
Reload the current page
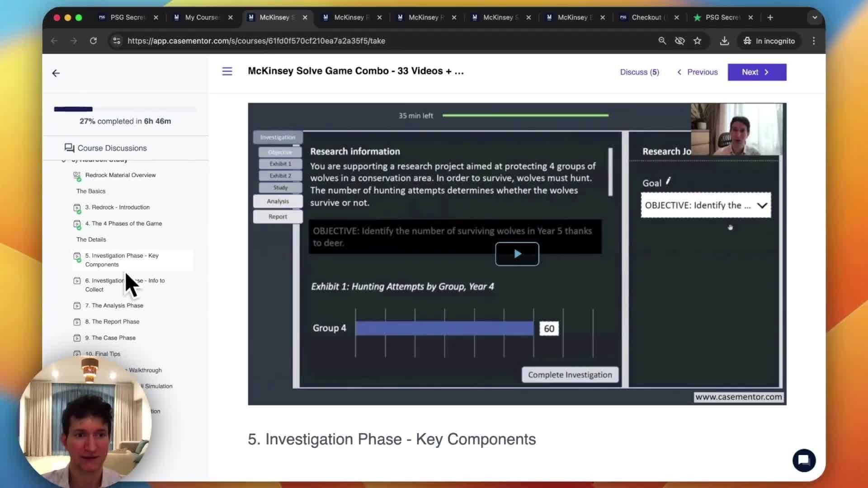pos(93,41)
